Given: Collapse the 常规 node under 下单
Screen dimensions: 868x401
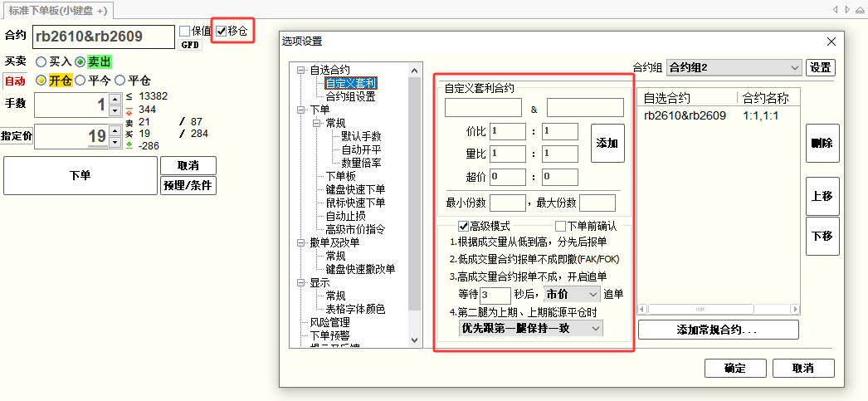Looking at the screenshot, I should pyautogui.click(x=317, y=124).
